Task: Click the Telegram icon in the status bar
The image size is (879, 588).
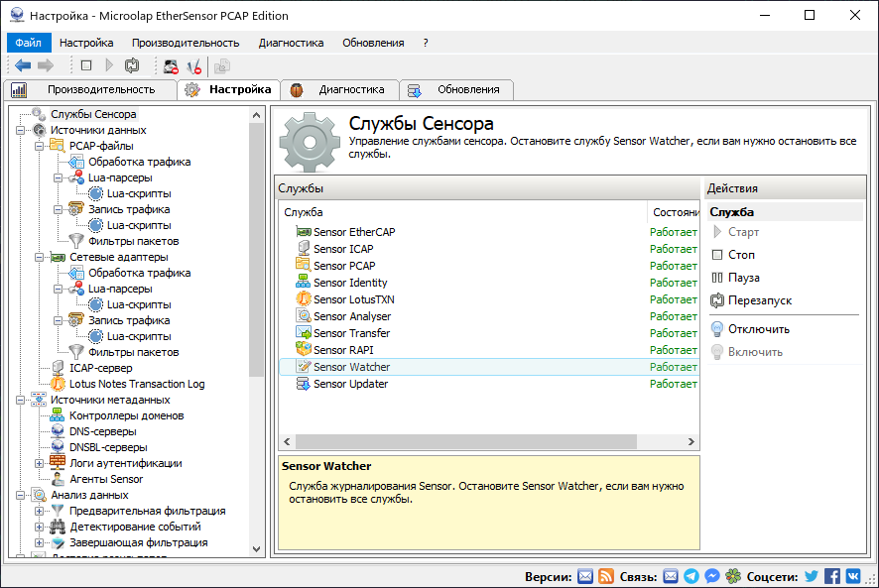Action: (x=691, y=576)
